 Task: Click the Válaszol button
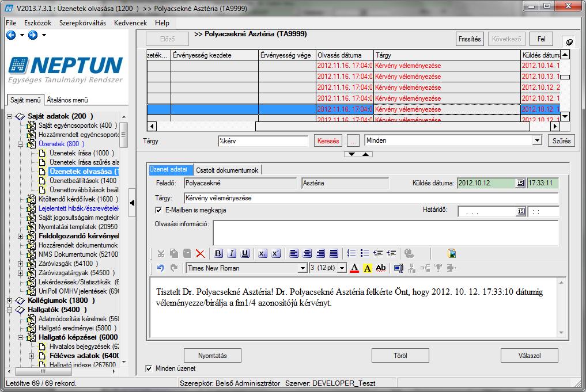point(529,356)
